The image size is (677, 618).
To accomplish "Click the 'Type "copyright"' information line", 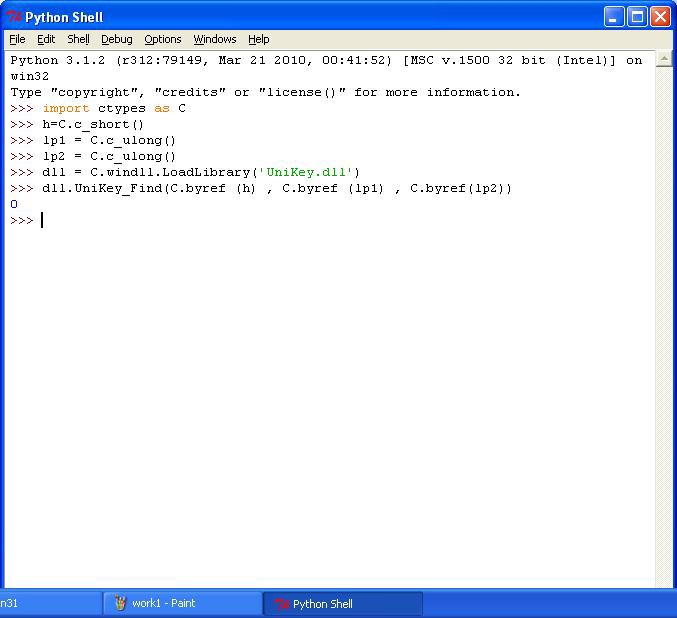I will [266, 92].
